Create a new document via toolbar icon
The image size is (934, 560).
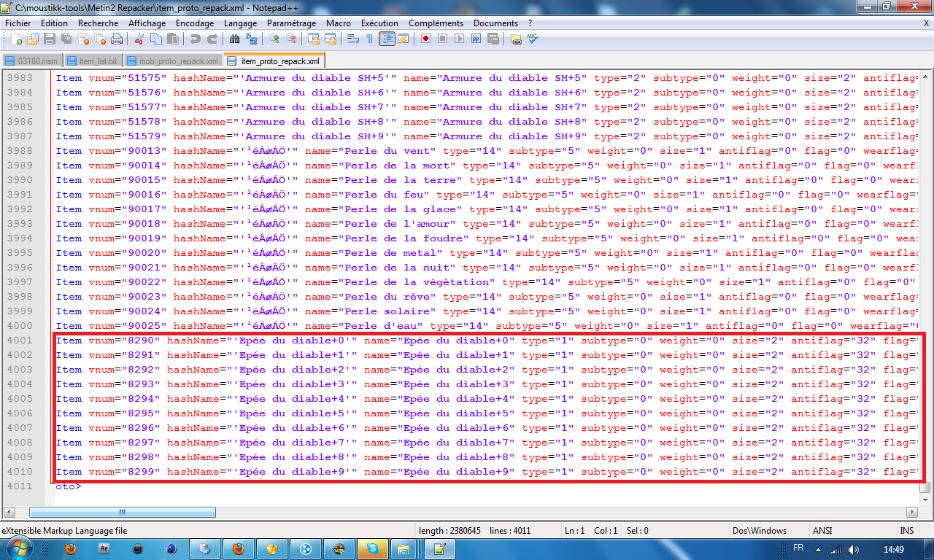[x=16, y=39]
